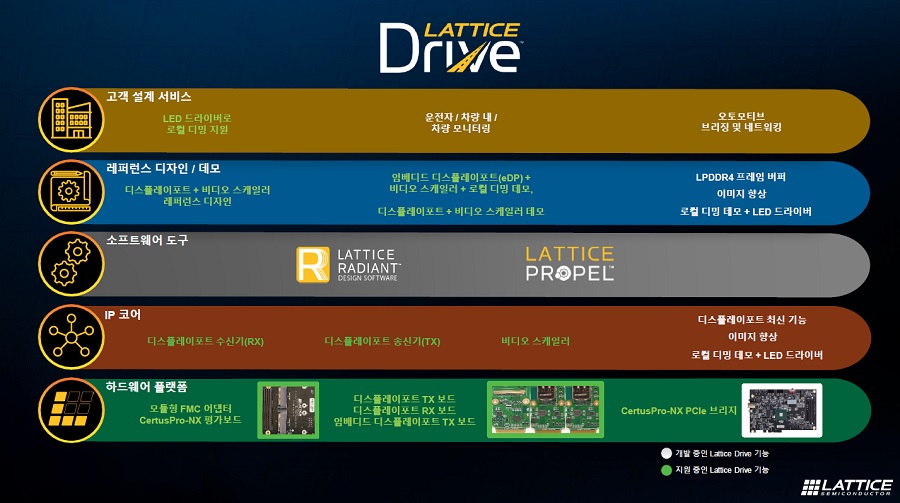900x503 pixels.
Task: Click '디스플레이포트 + 비디오 스케일러 레퍼런스 디자인' text
Action: point(197,195)
